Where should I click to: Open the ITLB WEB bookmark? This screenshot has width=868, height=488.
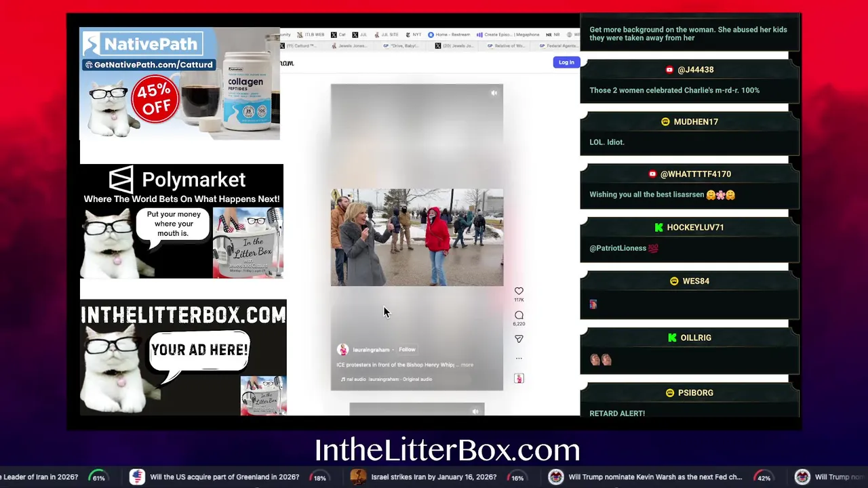pyautogui.click(x=311, y=35)
